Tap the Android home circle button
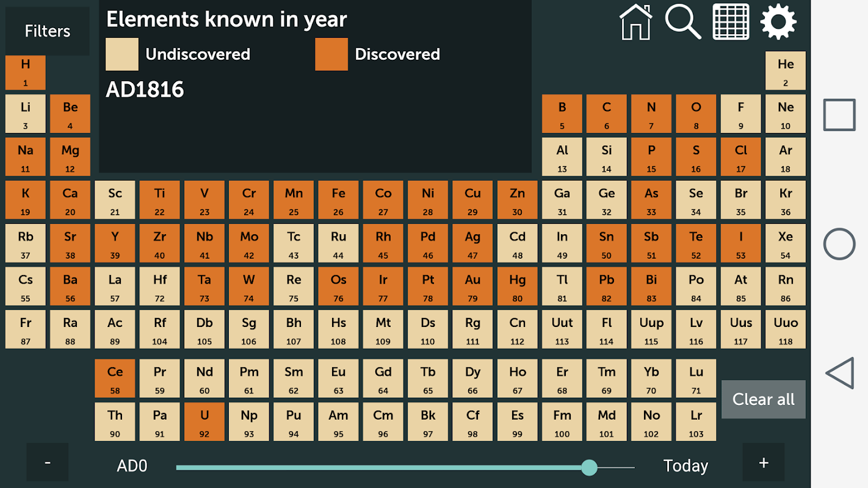The width and height of the screenshot is (868, 488). [x=839, y=244]
